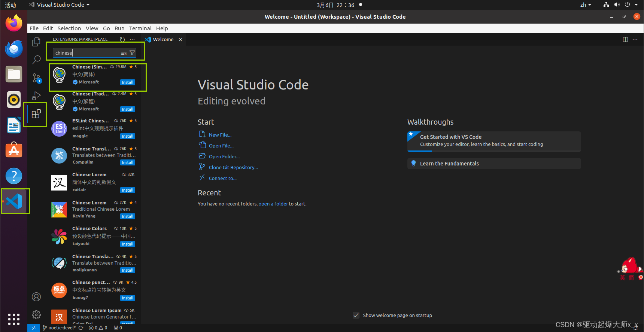Click noetic-devel branch in status bar

(x=59, y=328)
